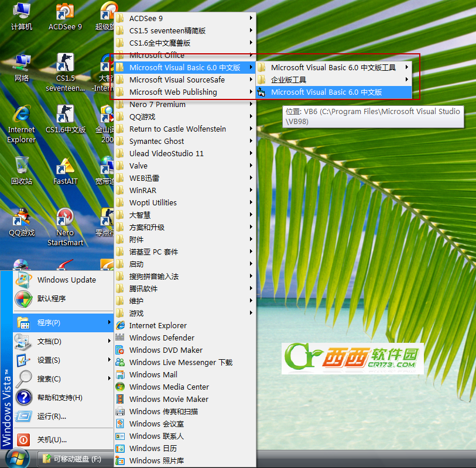
Task: Open the 方案和升级 folder
Action: point(185,227)
